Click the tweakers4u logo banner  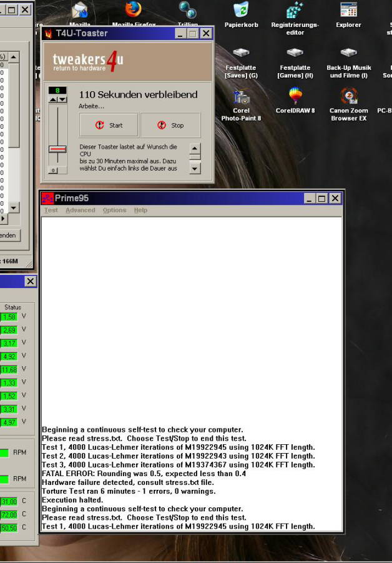[127, 61]
